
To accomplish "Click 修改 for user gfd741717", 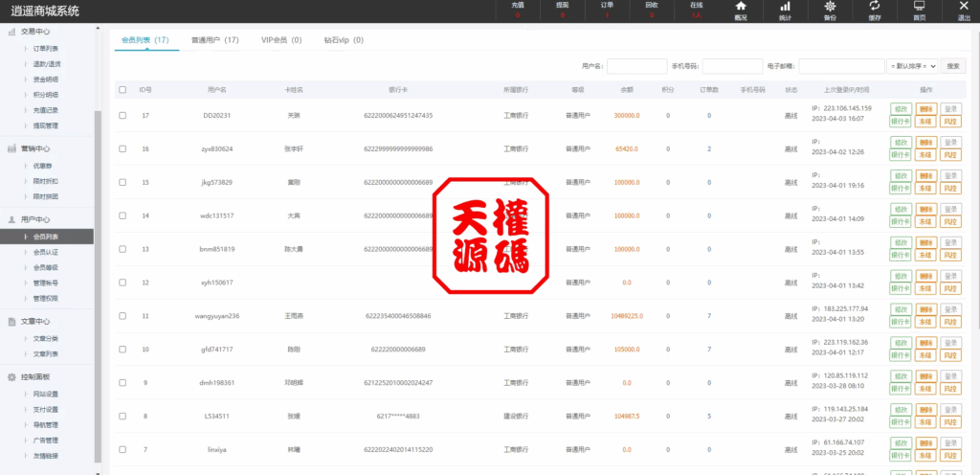I will tap(900, 343).
